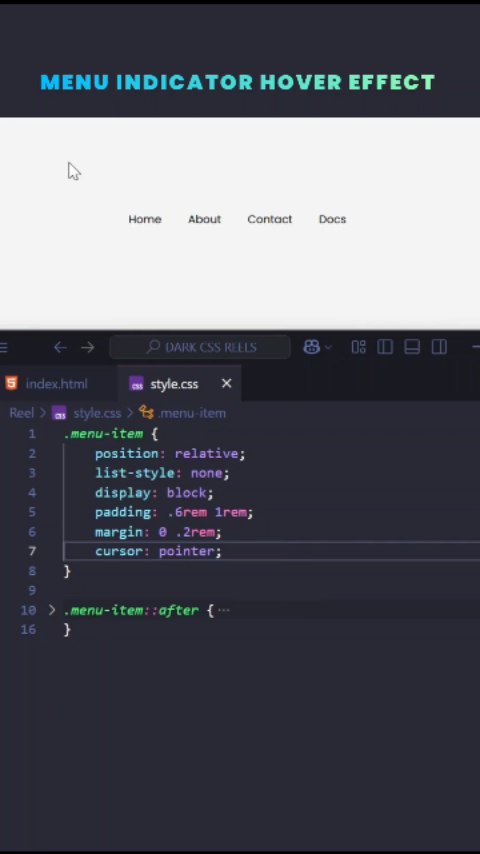Screen dimensions: 480x854
Task: Toggle the bottom panel visibility
Action: pyautogui.click(x=412, y=347)
